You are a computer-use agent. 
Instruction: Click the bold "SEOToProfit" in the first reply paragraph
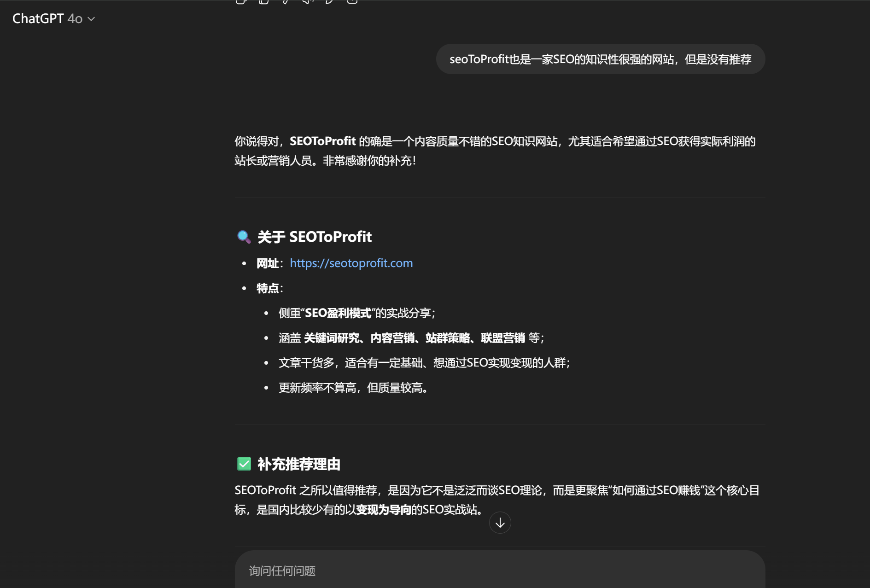pyautogui.click(x=322, y=141)
